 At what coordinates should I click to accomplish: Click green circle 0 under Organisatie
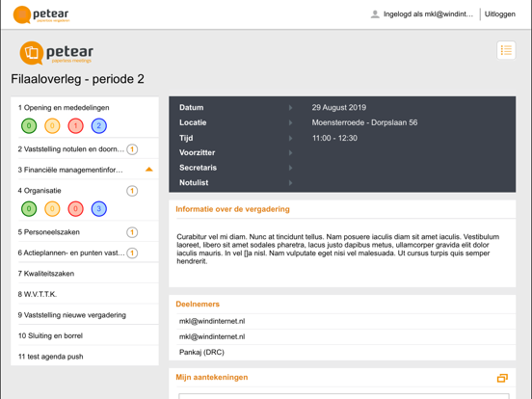coord(29,209)
